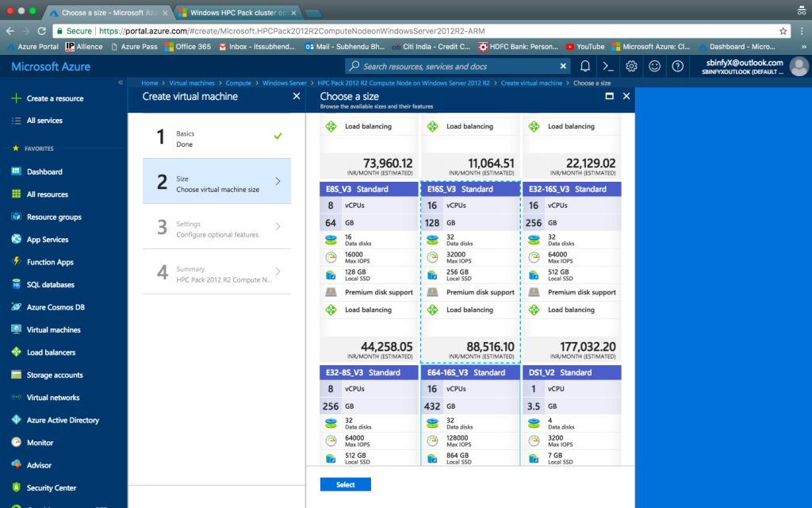The width and height of the screenshot is (812, 508).
Task: Reload the page in browser
Action: (42, 31)
